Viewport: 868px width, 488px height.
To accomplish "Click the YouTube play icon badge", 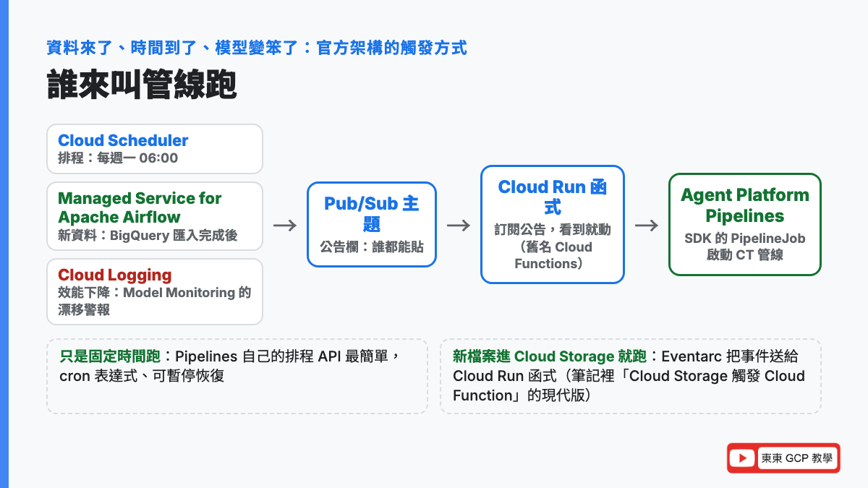I will tap(742, 458).
